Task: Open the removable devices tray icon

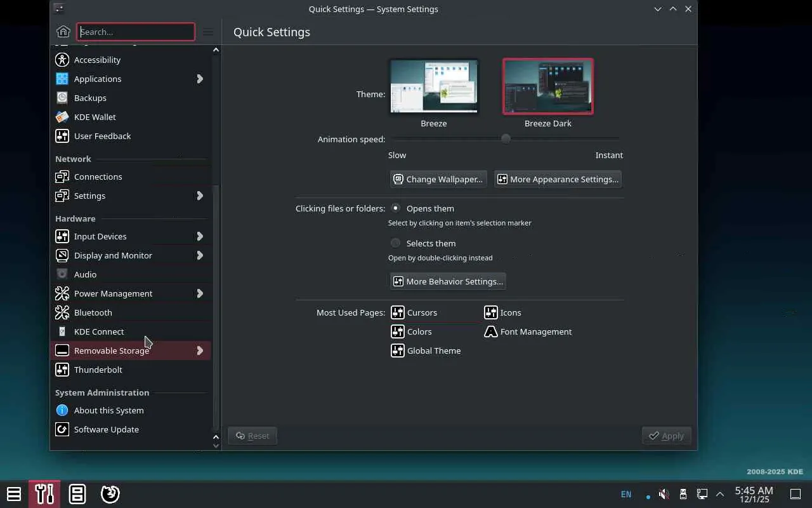Action: (x=683, y=494)
